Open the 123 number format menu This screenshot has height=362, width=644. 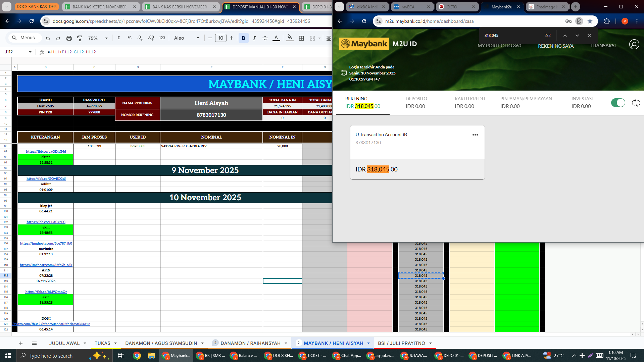pos(162,38)
